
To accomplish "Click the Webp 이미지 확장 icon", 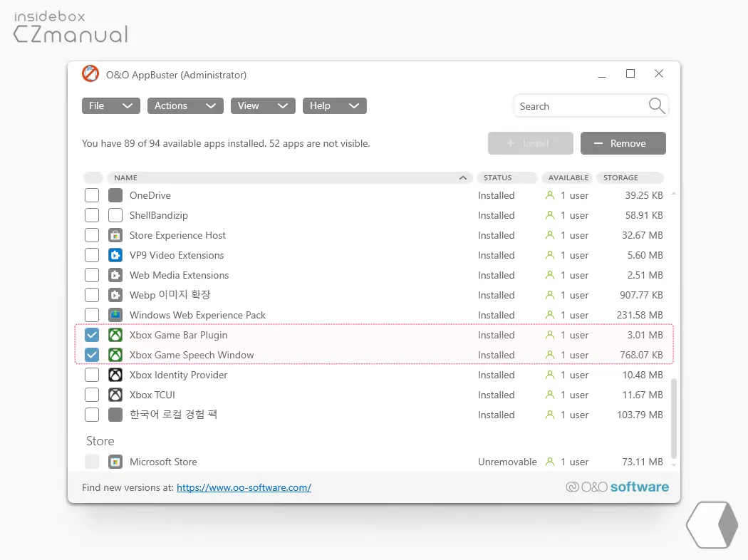I will coord(115,295).
